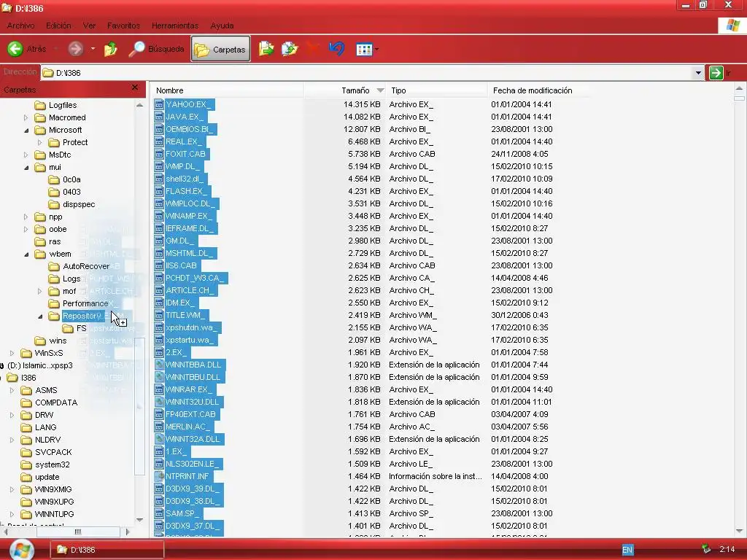Click the blue Undo arrow icon
747x560 pixels.
[336, 49]
